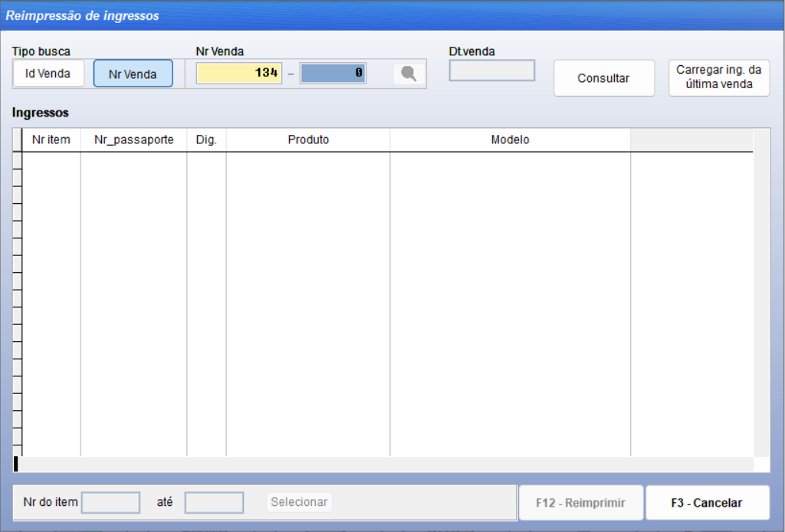Click the magnifying glass search icon
The width and height of the screenshot is (785, 532).
pos(408,73)
